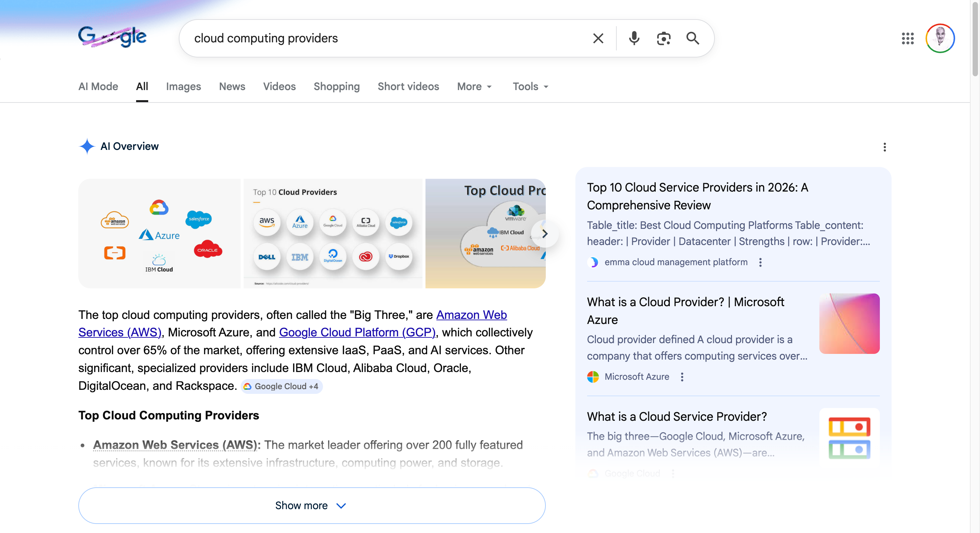Open options for emma cloud management platform source
980x533 pixels.
tap(761, 262)
